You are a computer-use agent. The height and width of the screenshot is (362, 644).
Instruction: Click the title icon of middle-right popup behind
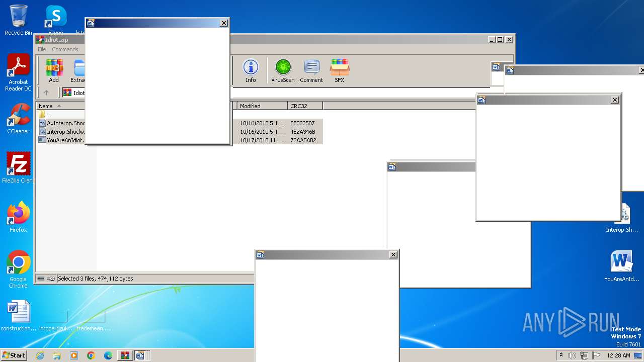click(x=392, y=167)
